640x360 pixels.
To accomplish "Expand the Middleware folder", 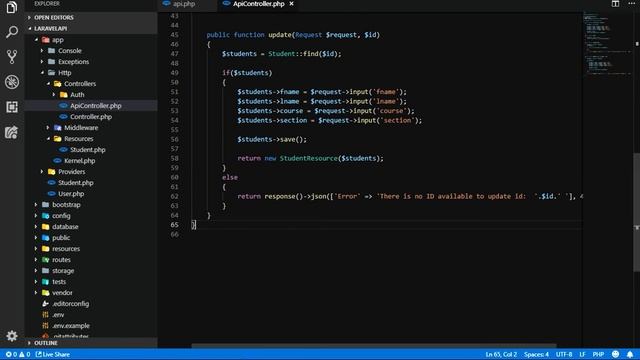I will pos(81,128).
